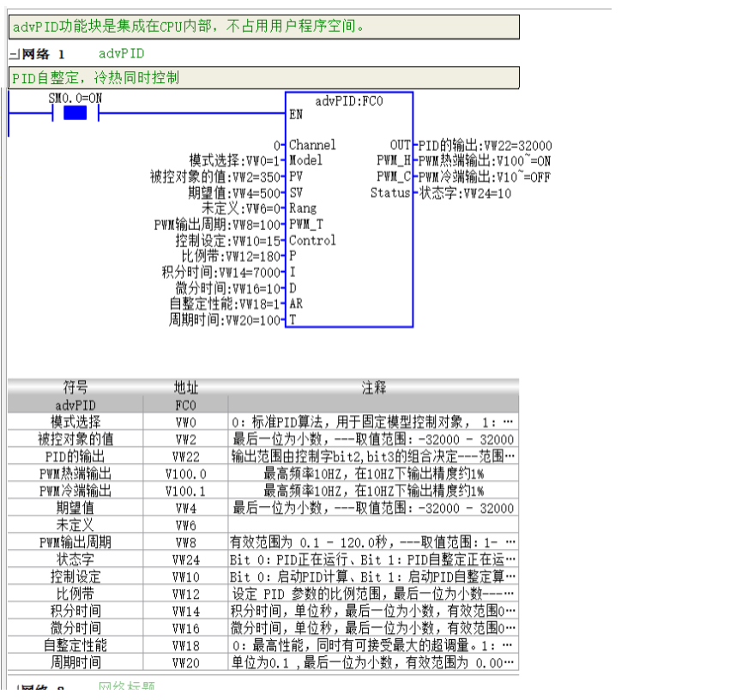Click the VW16 address cell
The height and width of the screenshot is (700, 730).
186,629
